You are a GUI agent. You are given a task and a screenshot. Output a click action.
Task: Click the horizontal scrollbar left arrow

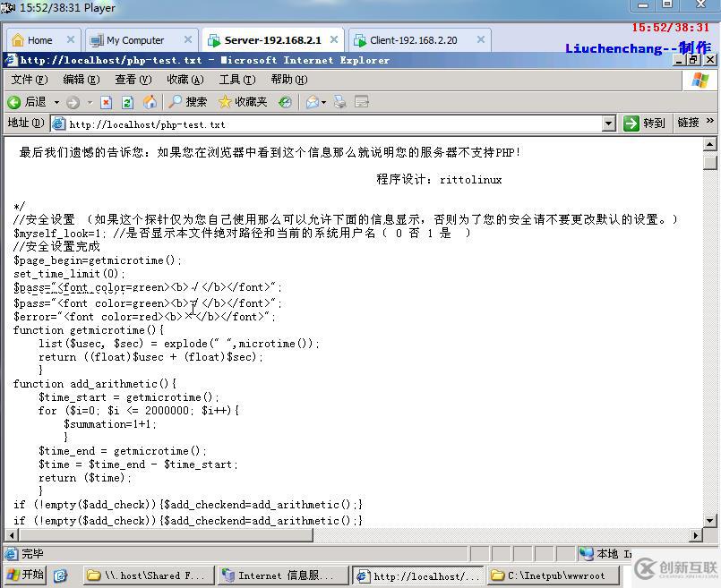pyautogui.click(x=11, y=535)
